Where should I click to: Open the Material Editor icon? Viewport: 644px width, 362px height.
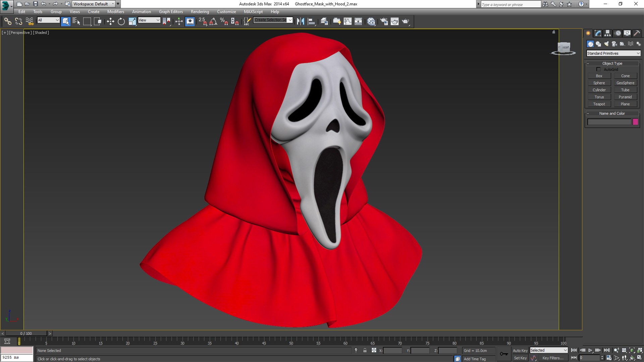(371, 21)
